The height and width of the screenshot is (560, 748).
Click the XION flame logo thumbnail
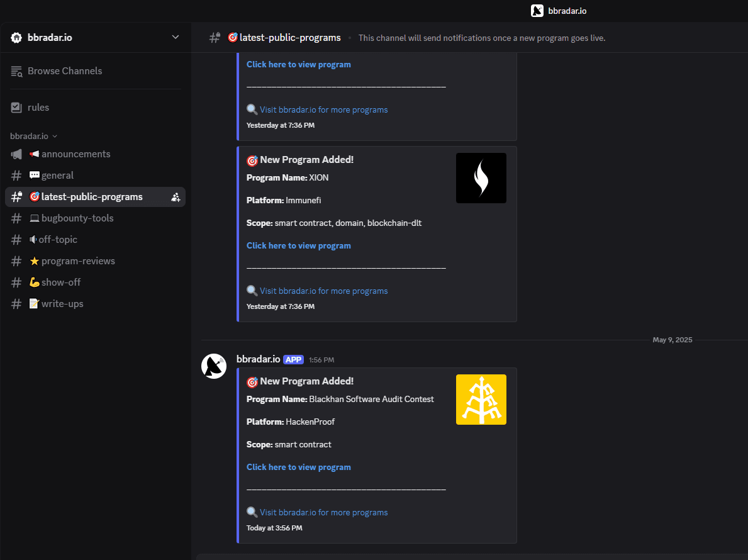point(481,178)
